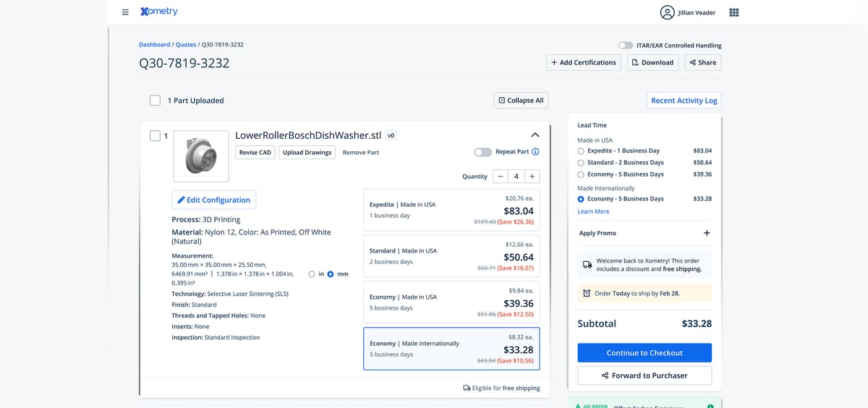Click Revise CAD button
Viewport: 868px width, 408px height.
tap(256, 152)
